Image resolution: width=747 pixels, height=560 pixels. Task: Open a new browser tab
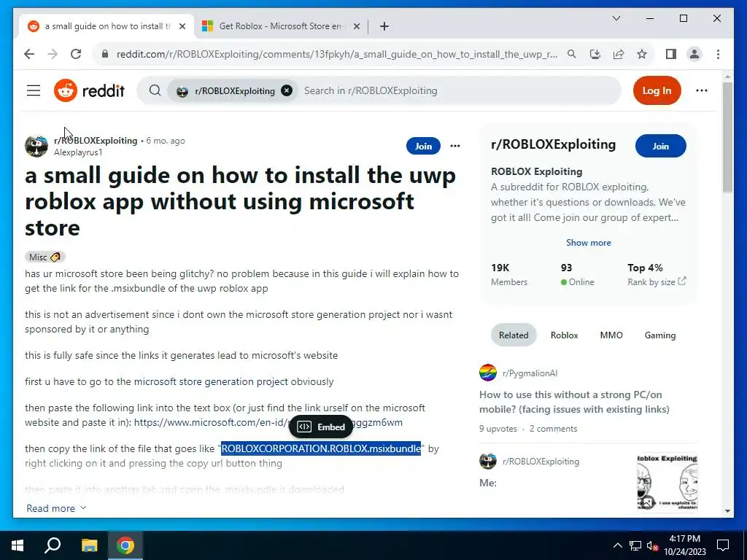tap(384, 26)
